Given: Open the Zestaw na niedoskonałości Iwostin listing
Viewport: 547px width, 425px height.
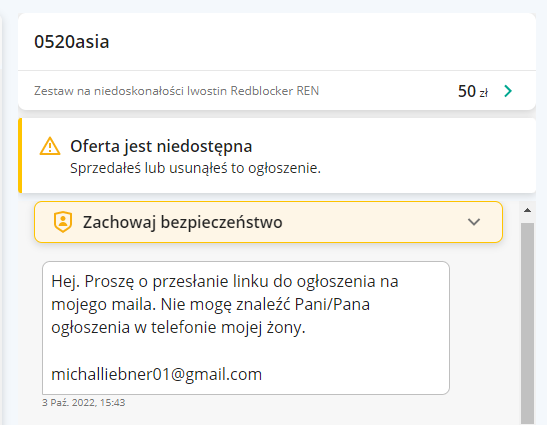Looking at the screenshot, I should 177,91.
